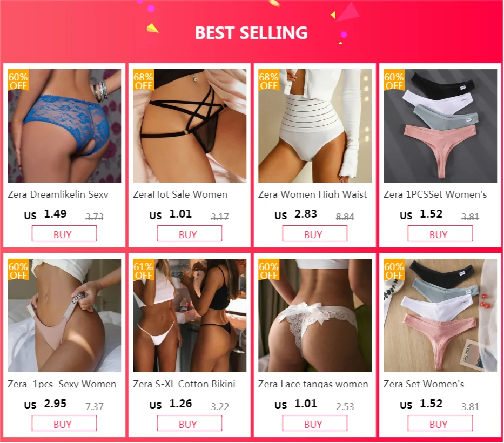
Task: Click BUY under Zera 1PCSSet Women's product
Action: tap(440, 233)
